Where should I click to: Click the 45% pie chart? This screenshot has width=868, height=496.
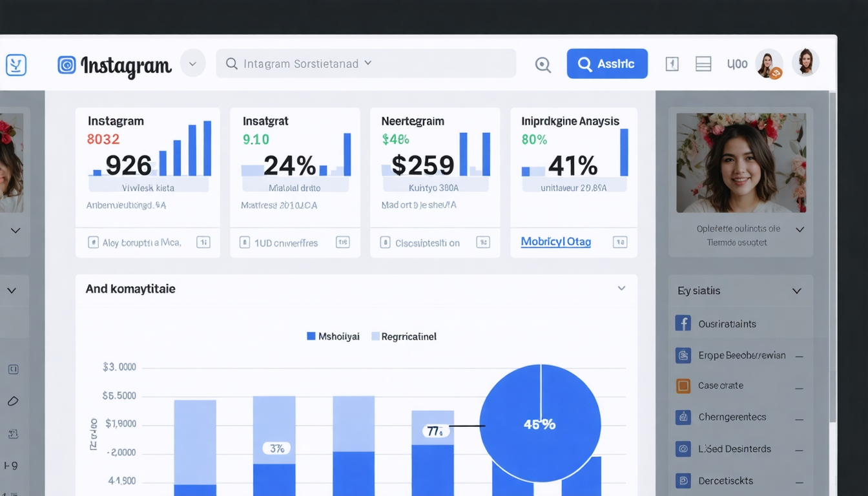pyautogui.click(x=540, y=424)
